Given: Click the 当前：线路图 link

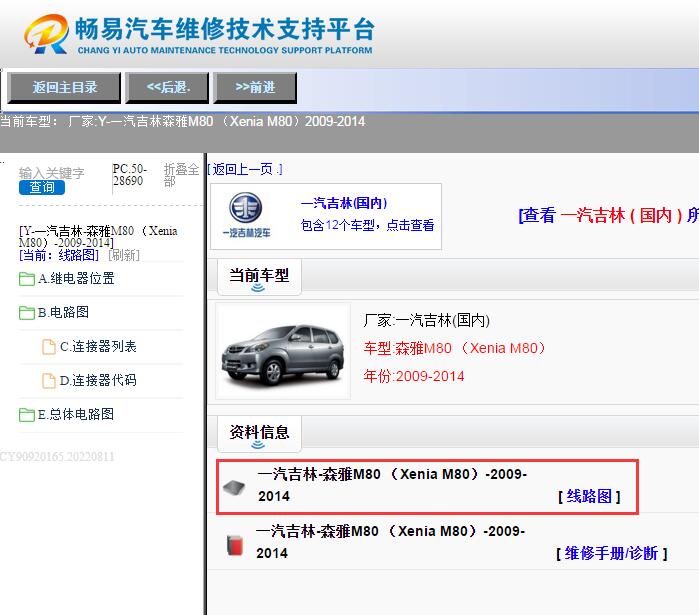Looking at the screenshot, I should point(59,255).
